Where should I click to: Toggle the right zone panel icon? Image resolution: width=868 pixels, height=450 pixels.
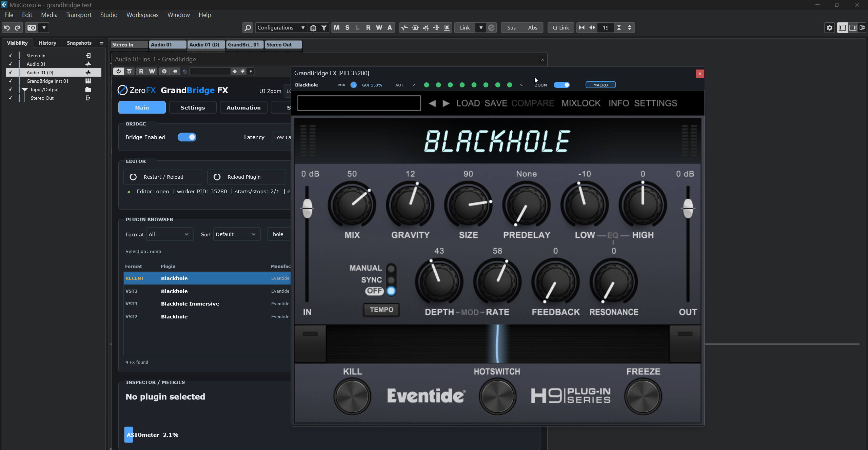click(853, 28)
